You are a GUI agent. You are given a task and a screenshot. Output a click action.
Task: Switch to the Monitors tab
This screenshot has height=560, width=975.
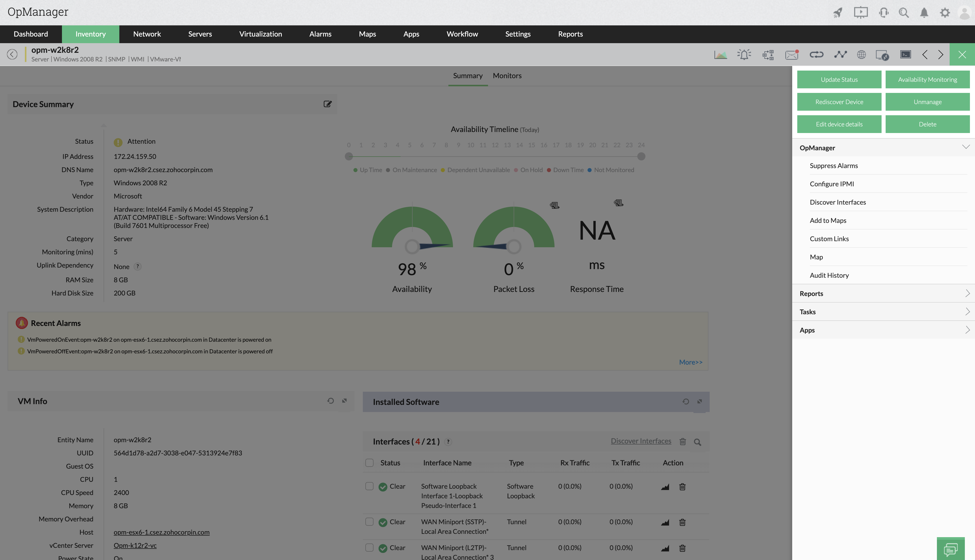[x=507, y=76]
